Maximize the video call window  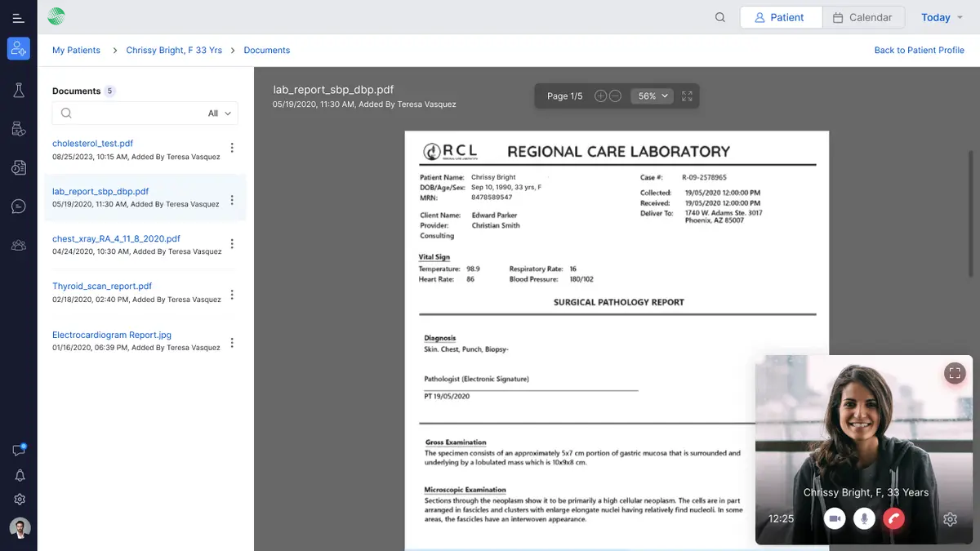(x=954, y=373)
